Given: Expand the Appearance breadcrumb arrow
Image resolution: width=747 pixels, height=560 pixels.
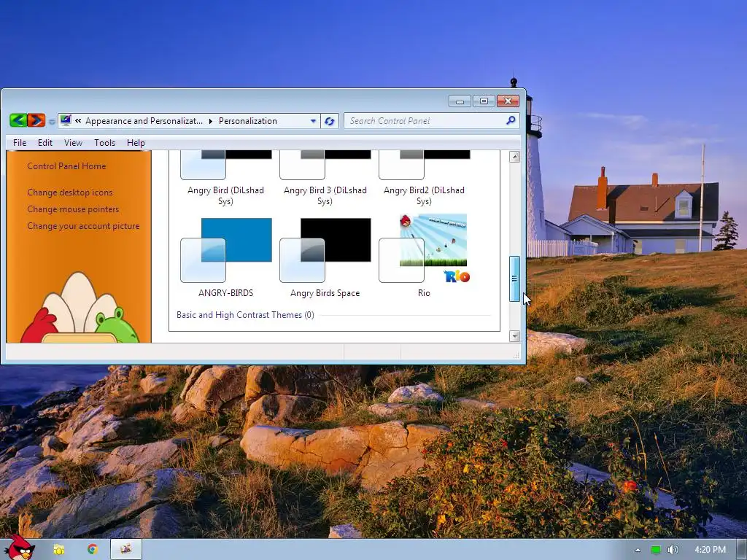Looking at the screenshot, I should click(x=211, y=121).
